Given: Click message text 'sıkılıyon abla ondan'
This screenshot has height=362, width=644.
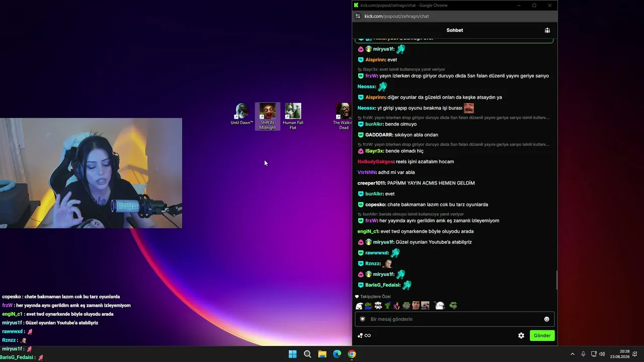Looking at the screenshot, I should (416, 135).
